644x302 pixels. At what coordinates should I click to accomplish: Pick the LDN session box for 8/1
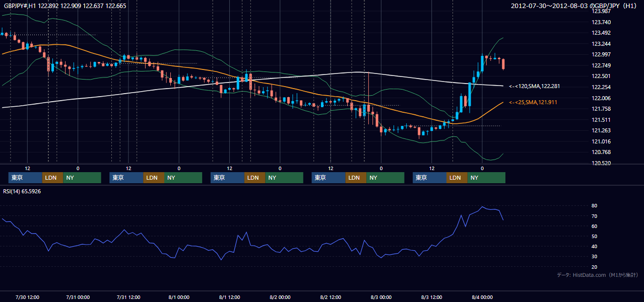click(255, 178)
